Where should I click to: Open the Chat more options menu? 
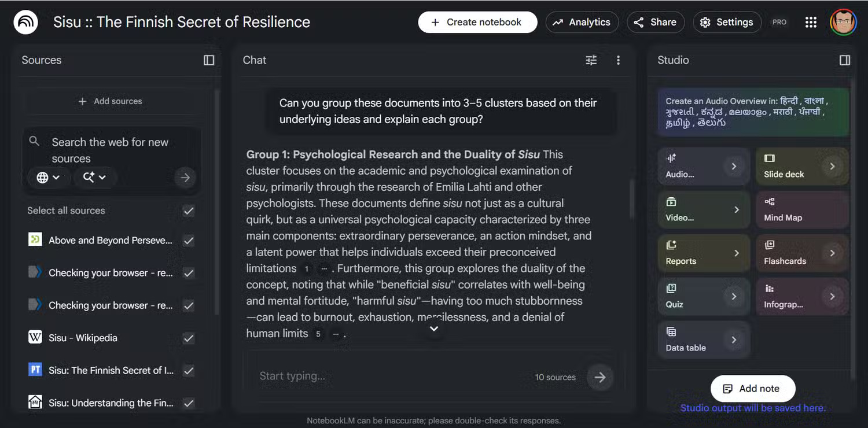(x=618, y=60)
